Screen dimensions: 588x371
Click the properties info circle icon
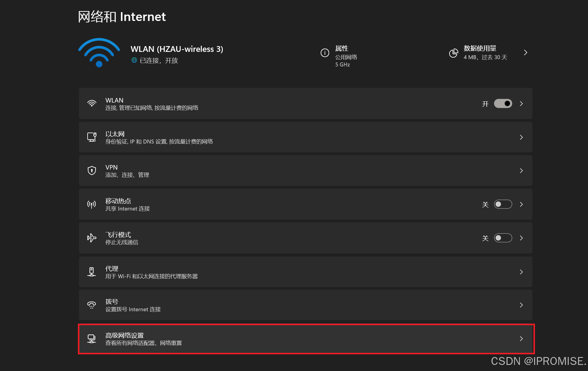click(325, 53)
